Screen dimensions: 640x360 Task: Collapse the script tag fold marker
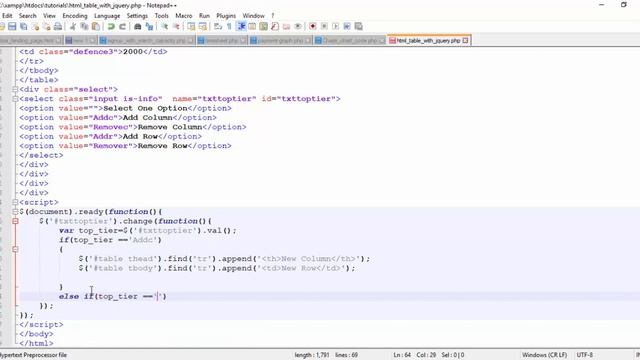pyautogui.click(x=15, y=202)
